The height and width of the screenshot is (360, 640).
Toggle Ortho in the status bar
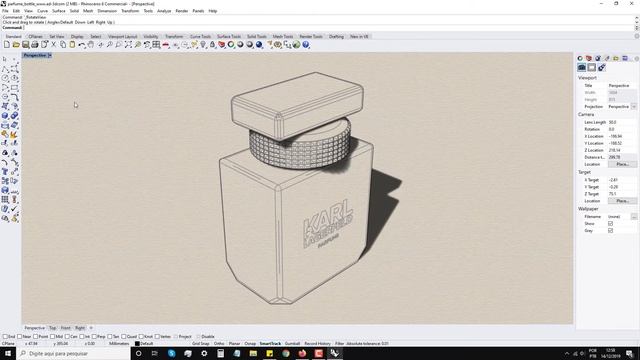tap(219, 344)
